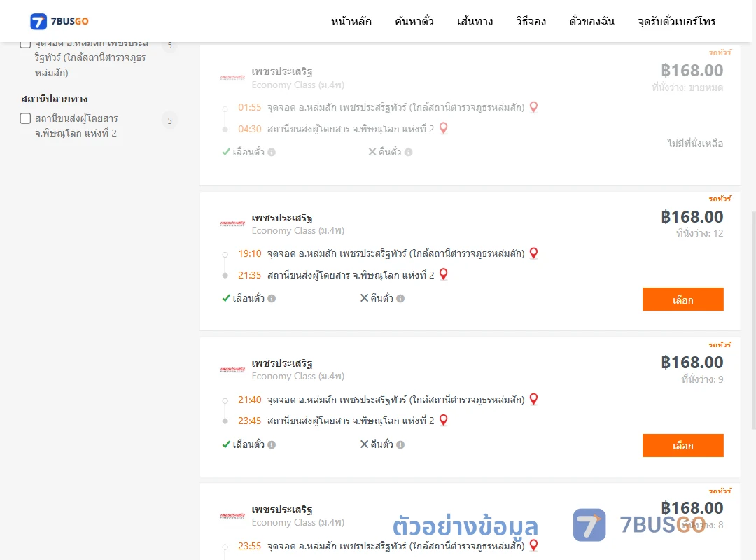The width and height of the screenshot is (756, 560).
Task: Open คืนตั๋ว info icon on 21:40 trip
Action: point(400,444)
